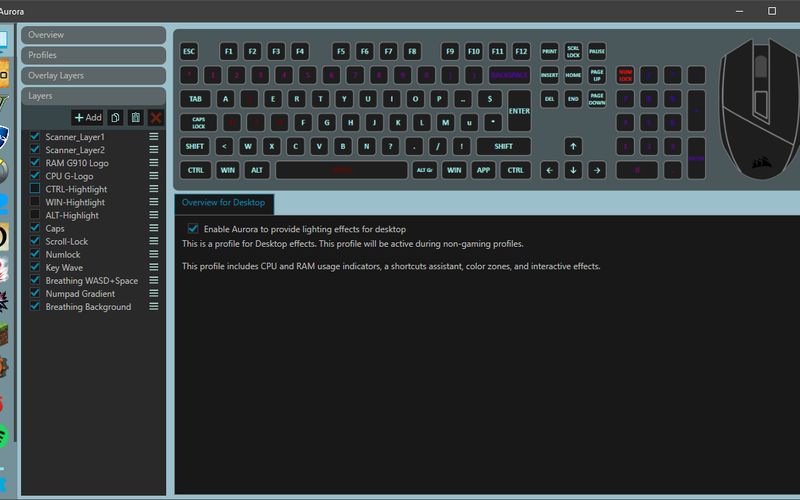Image resolution: width=800 pixels, height=500 pixels.
Task: Click the reorder handle for Breathing Background
Action: (x=154, y=307)
